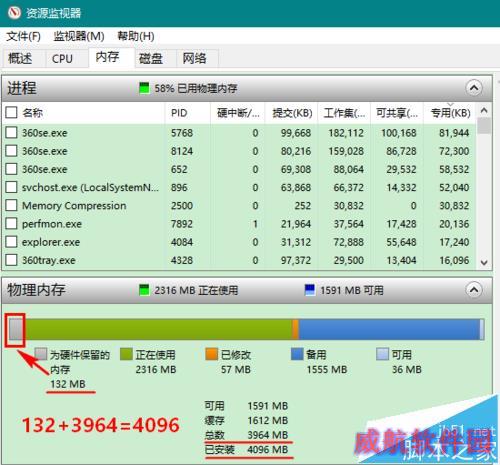Click the blue 1591 MB 可用 indicator icon
This screenshot has height=465, width=500.
310,290
